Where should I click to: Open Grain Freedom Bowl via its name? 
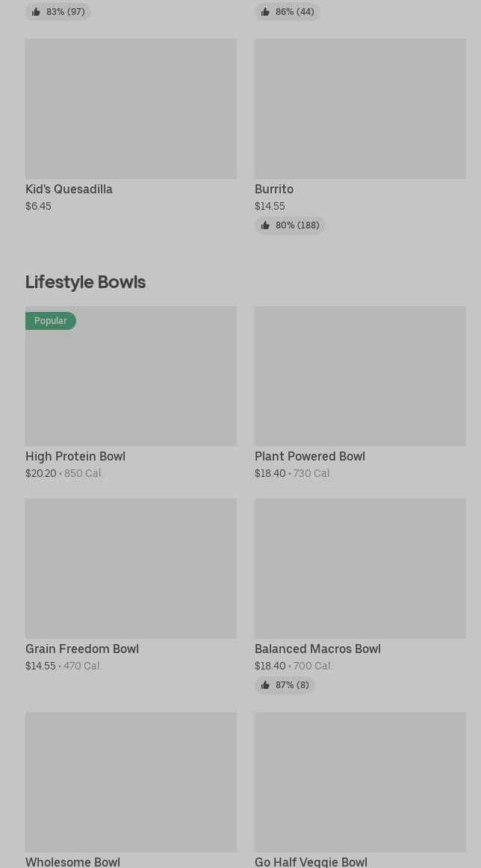(x=82, y=649)
